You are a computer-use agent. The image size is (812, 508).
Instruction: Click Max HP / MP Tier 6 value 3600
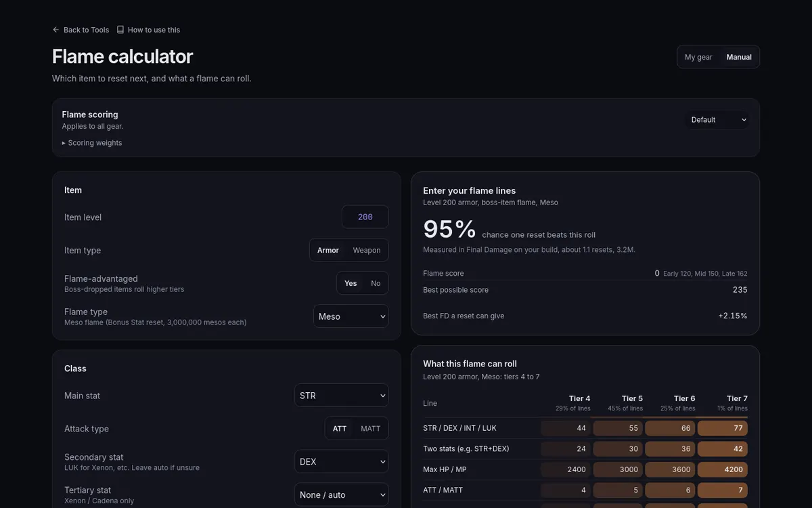(671, 469)
